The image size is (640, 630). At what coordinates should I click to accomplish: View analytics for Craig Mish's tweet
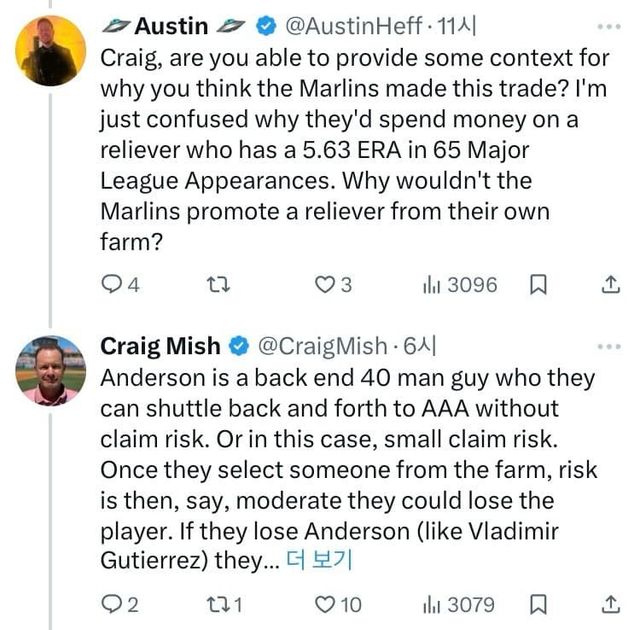tap(431, 603)
